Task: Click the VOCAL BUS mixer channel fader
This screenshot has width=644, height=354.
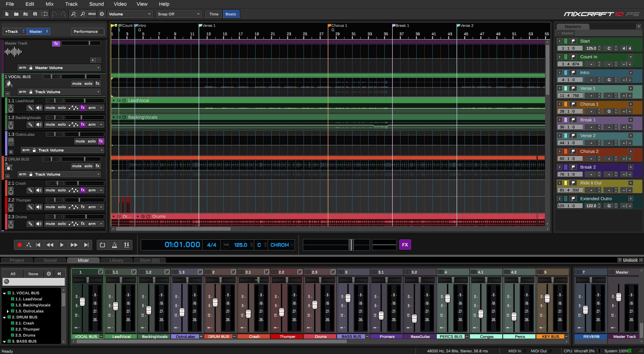Action: tap(82, 302)
